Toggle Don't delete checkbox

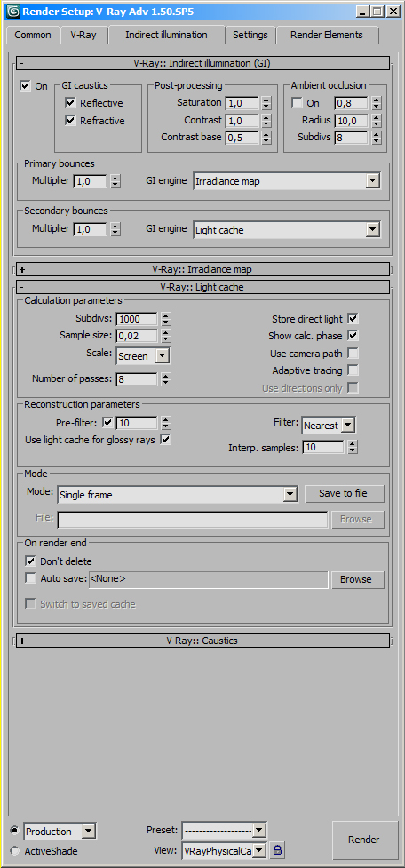pyautogui.click(x=30, y=561)
